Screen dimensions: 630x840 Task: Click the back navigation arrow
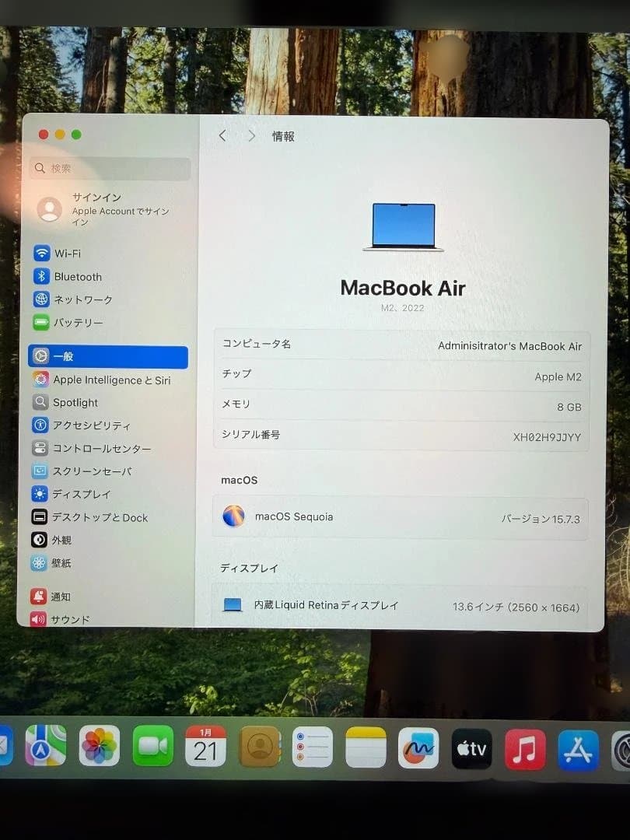point(222,135)
